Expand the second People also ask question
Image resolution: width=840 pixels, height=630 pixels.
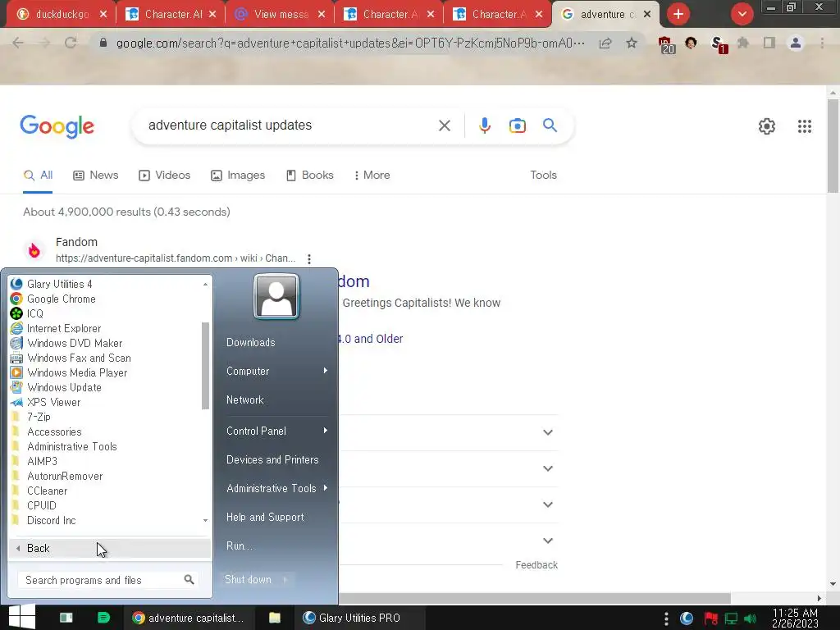(x=547, y=468)
